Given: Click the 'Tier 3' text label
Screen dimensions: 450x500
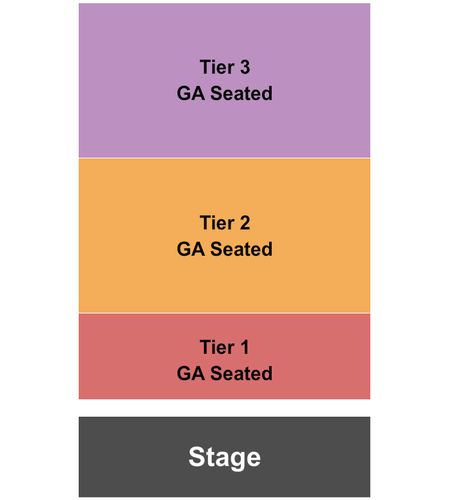Looking at the screenshot, I should click(x=225, y=67).
